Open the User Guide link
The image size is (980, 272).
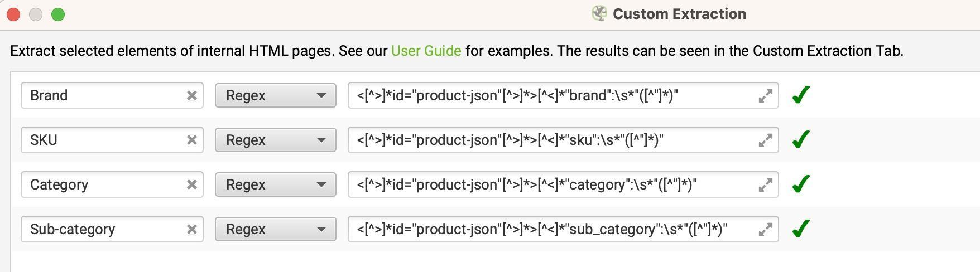click(426, 51)
